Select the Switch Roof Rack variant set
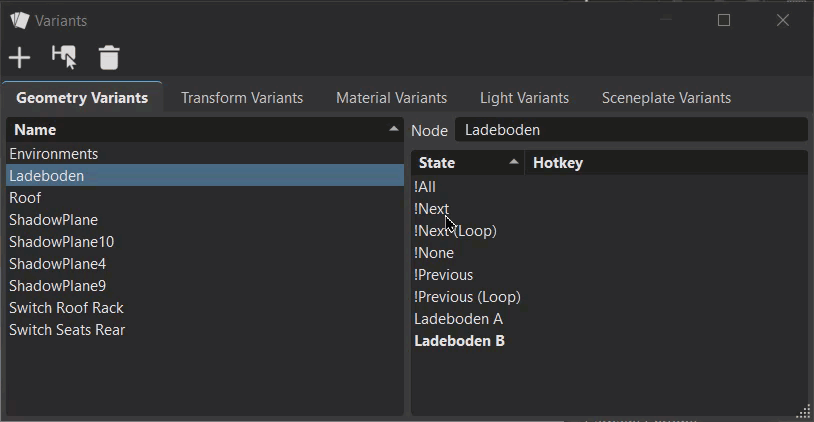The height and width of the screenshot is (422, 814). click(x=67, y=308)
